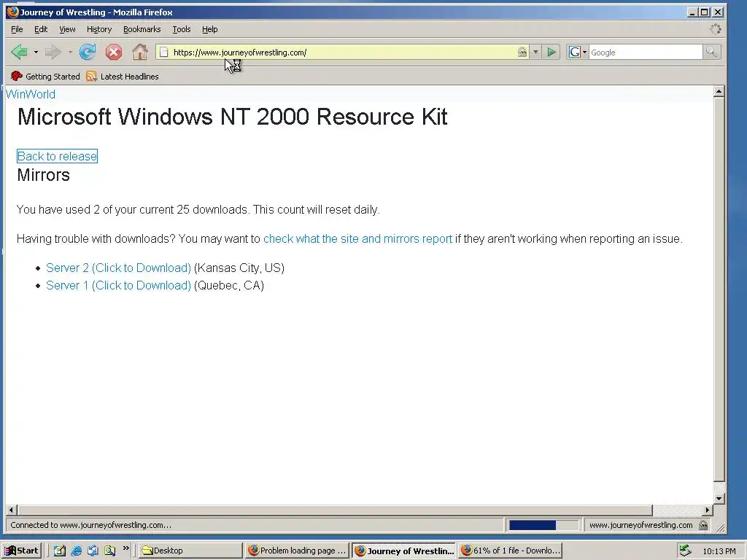Click the green Back arrow button
This screenshot has width=747, height=560.
20,52
